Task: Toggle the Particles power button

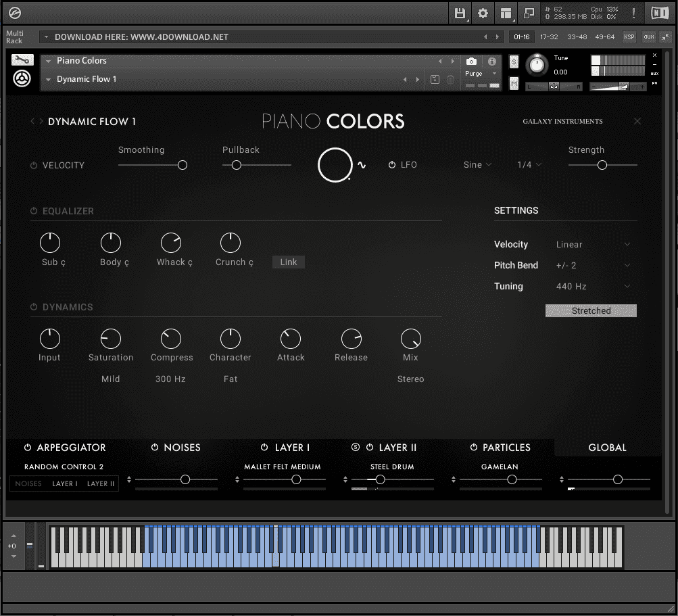Action: coord(474,447)
